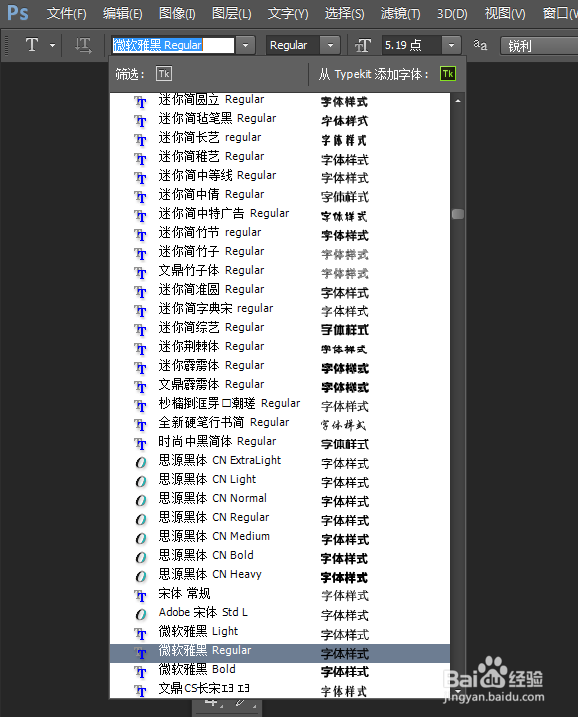
Task: Click 字体样式 preview for 全新硬笔行书简
Action: [344, 425]
